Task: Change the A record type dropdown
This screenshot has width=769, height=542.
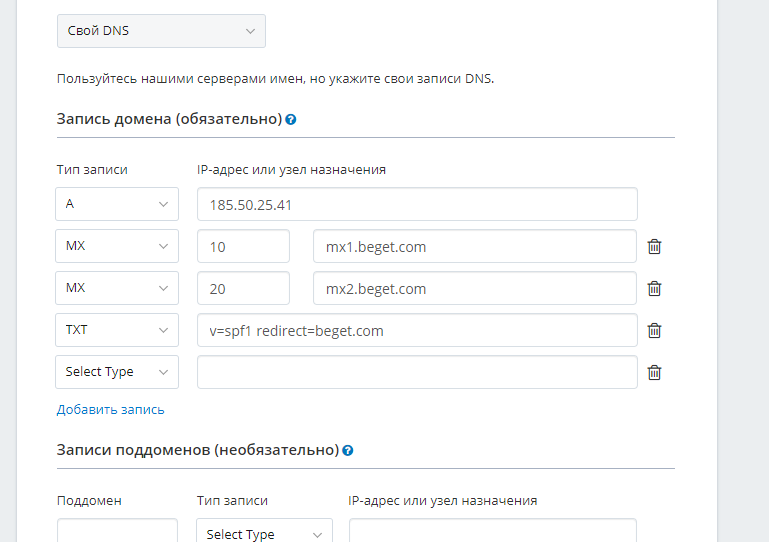Action: (117, 204)
